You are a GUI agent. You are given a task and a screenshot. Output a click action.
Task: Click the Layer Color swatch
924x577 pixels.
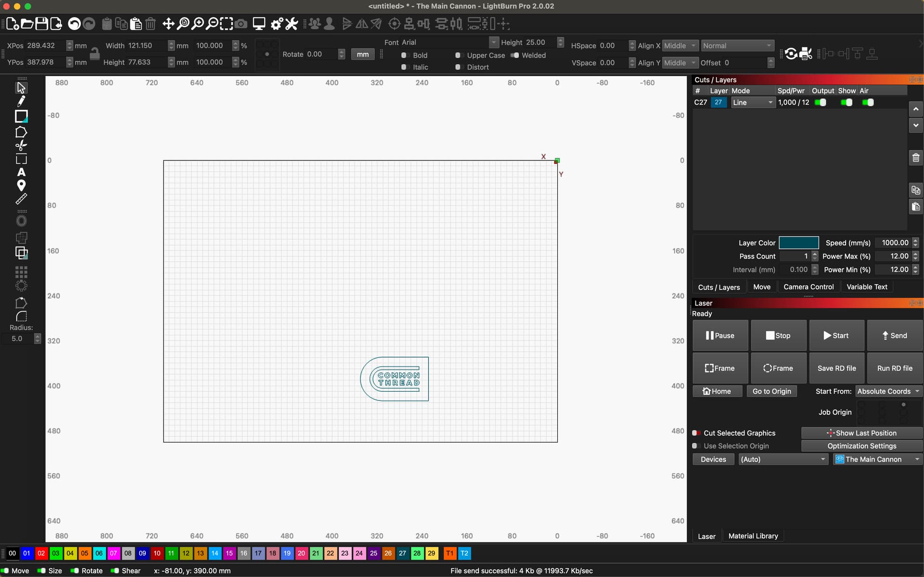(798, 243)
